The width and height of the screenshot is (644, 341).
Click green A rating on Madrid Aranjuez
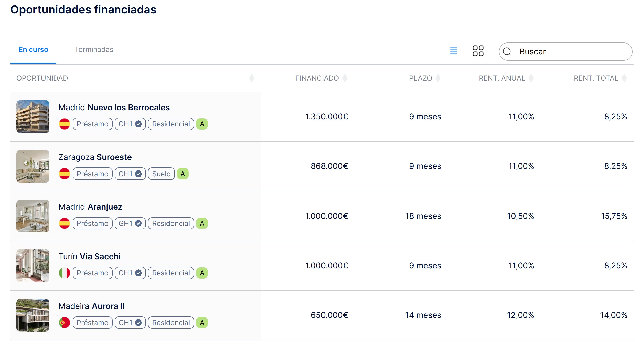(x=202, y=223)
